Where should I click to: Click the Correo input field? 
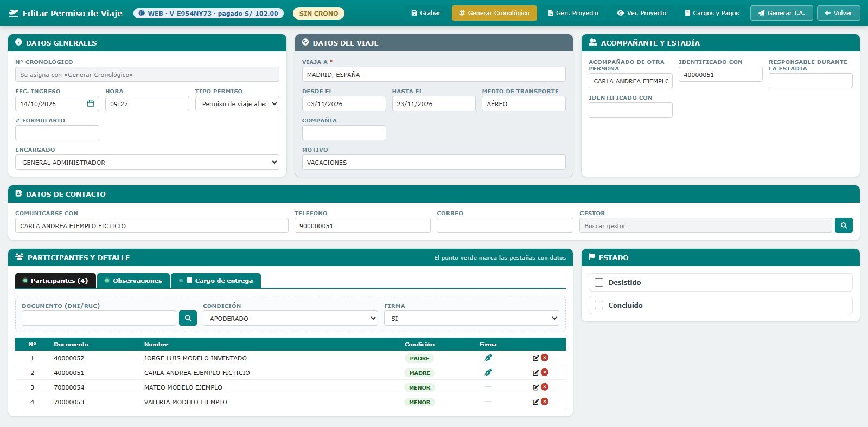click(505, 225)
